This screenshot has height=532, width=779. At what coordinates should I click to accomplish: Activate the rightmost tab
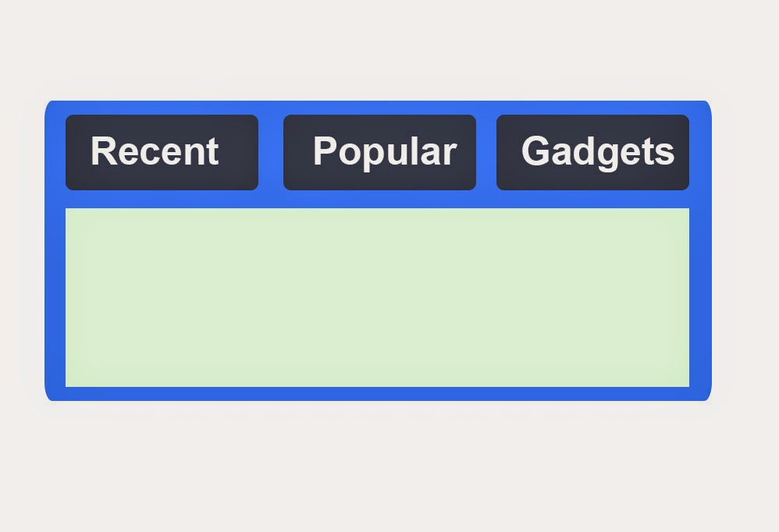click(x=592, y=151)
